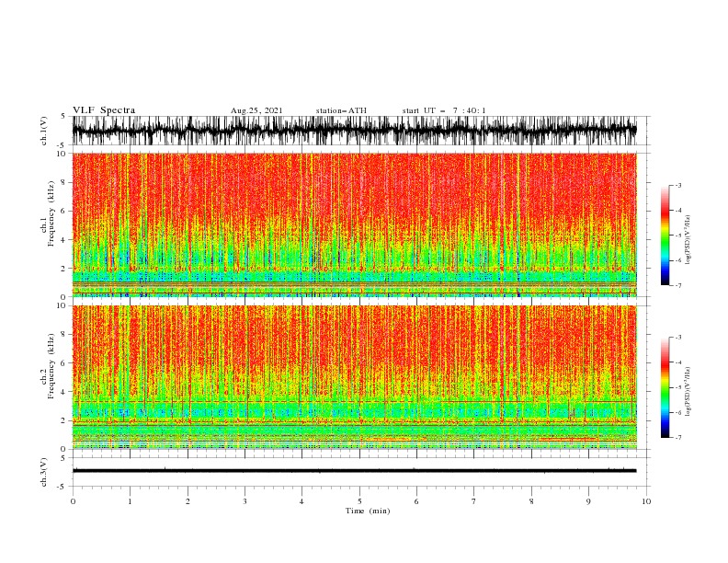The image size is (728, 563).
Task: Click the "-7" tick on ch.2 colorbar
Action: click(677, 438)
